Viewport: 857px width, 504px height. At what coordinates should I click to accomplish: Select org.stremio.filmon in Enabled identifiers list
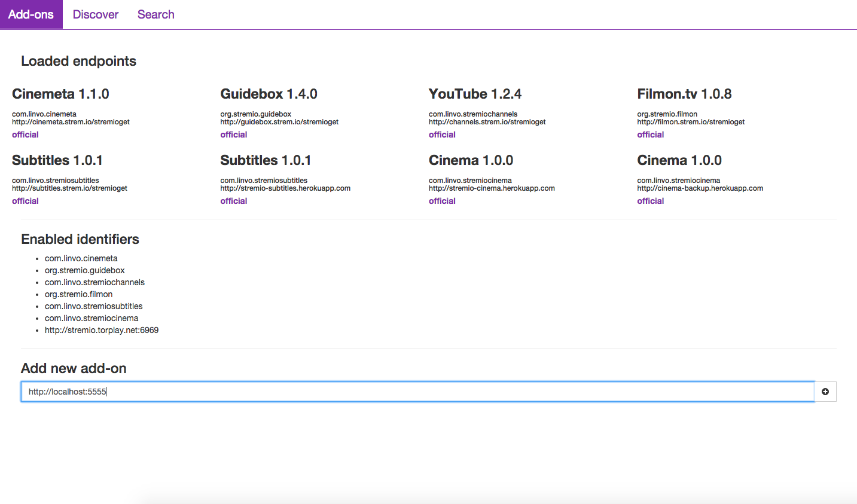tap(78, 294)
